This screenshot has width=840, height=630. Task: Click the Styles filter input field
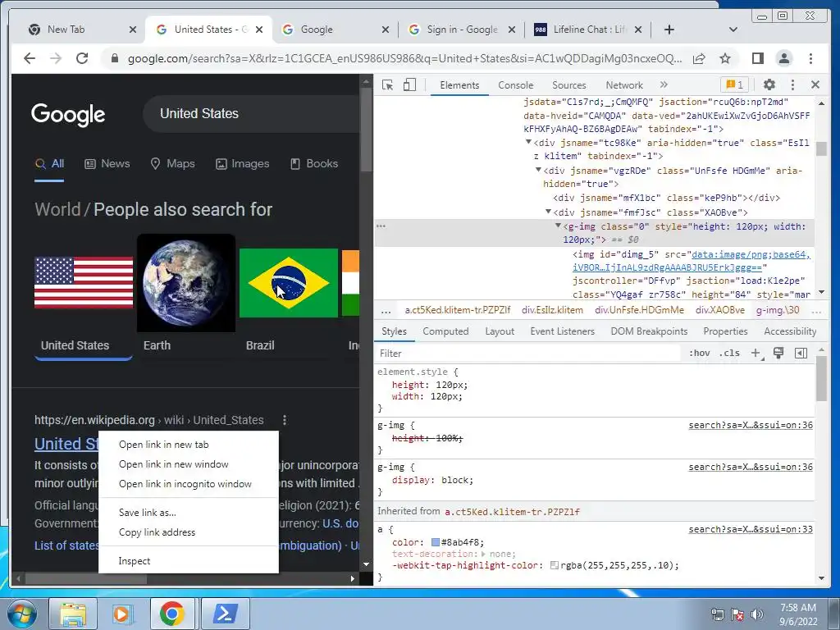pos(527,354)
